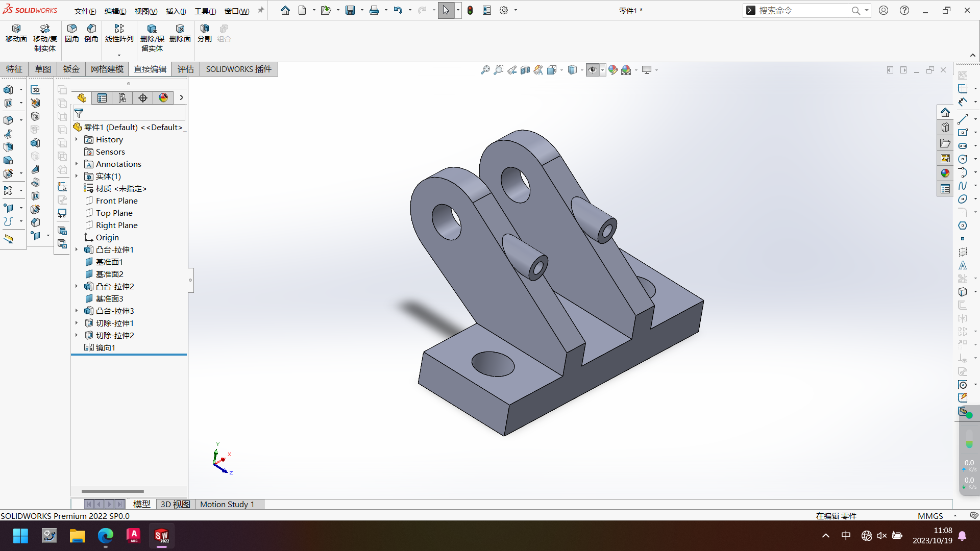Show more manager tabs with right chevron
Image resolution: width=980 pixels, height=551 pixels.
point(181,97)
